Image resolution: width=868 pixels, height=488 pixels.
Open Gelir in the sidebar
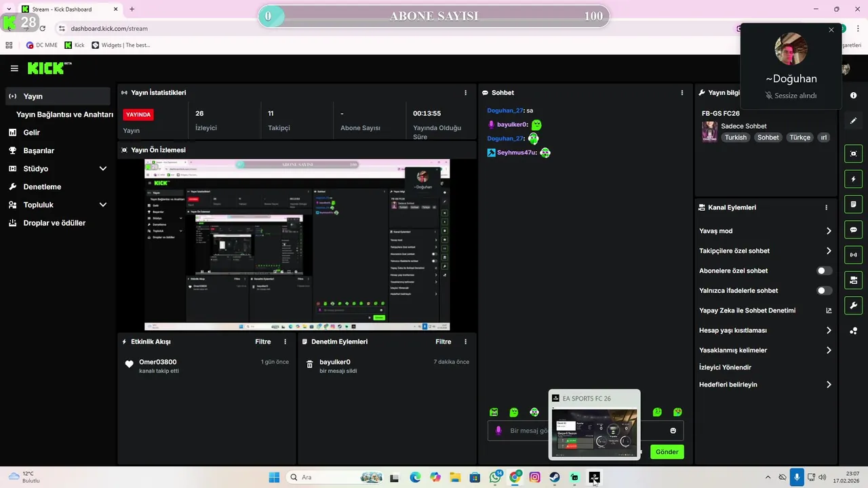(x=31, y=133)
